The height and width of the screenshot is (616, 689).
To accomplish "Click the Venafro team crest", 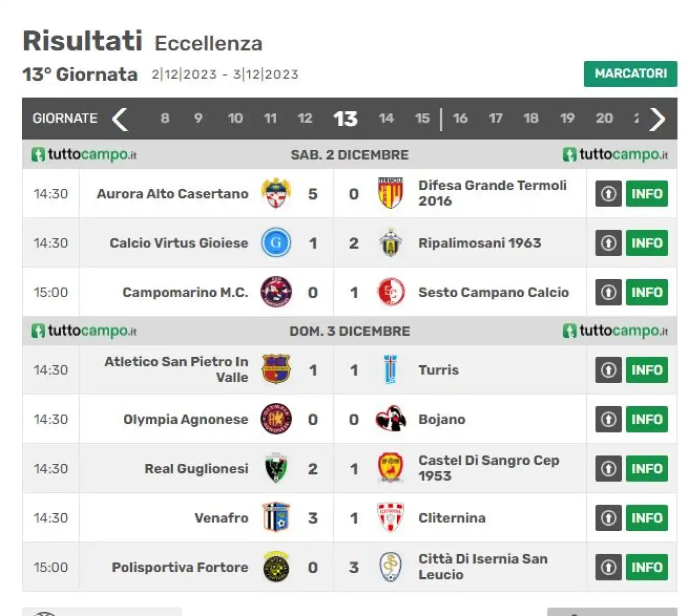I will 276,518.
